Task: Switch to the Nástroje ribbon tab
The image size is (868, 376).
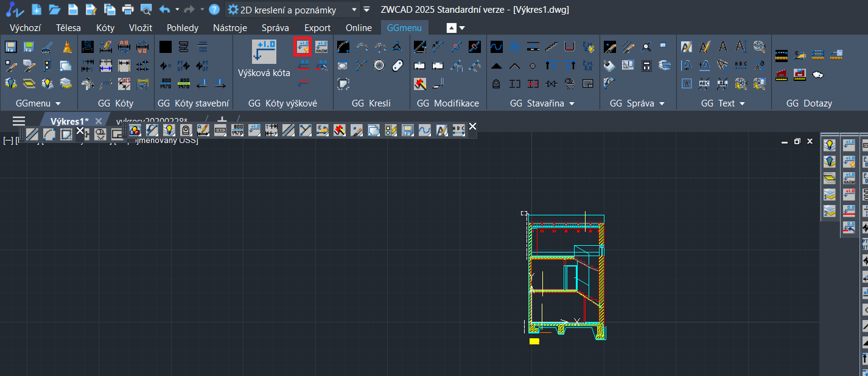Action: tap(230, 28)
